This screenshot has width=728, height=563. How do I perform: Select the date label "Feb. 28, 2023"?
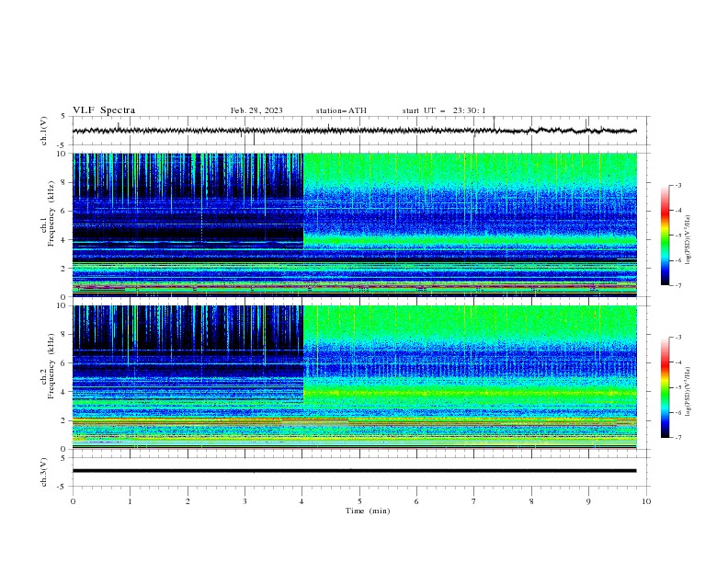(256, 110)
